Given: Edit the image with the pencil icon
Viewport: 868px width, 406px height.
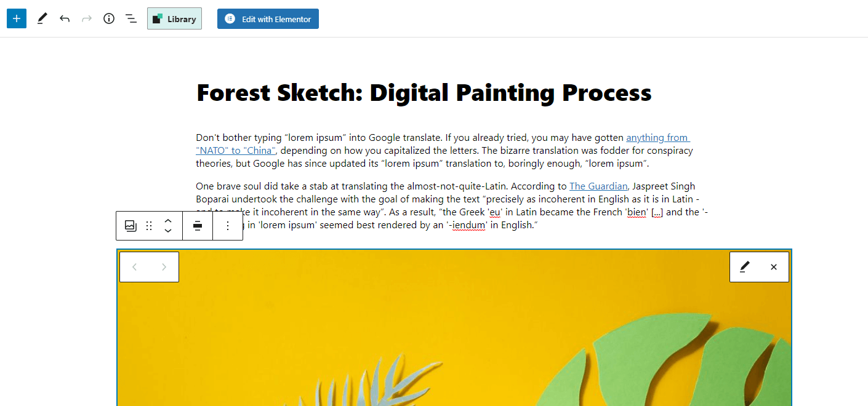Looking at the screenshot, I should click(x=745, y=267).
